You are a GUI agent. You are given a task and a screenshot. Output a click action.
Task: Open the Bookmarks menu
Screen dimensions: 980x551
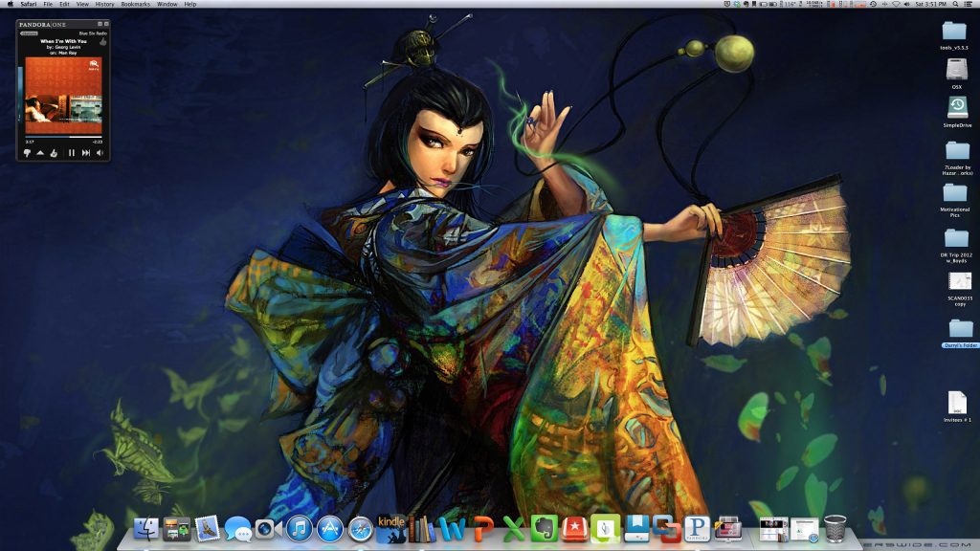[x=135, y=4]
